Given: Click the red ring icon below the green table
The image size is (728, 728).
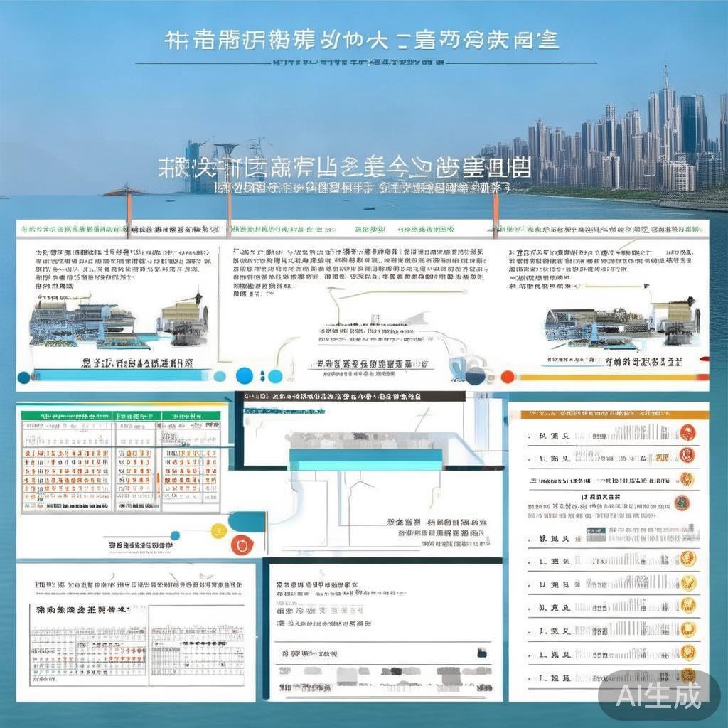Looking at the screenshot, I should click(x=242, y=544).
